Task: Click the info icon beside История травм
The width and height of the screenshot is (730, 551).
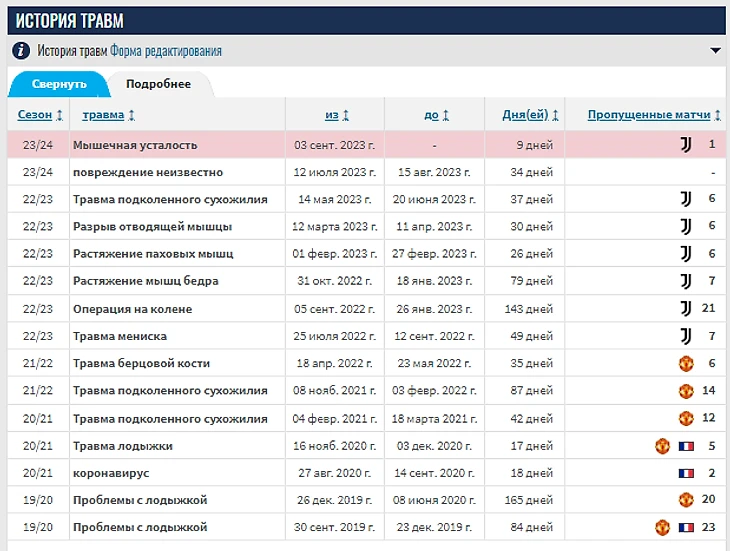Action: (x=21, y=51)
